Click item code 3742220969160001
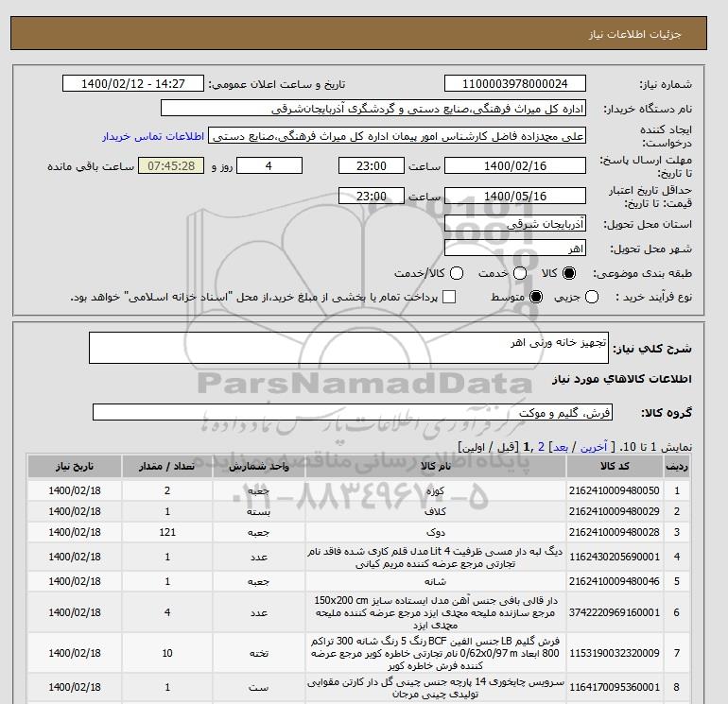This screenshot has width=728, height=704. (615, 612)
